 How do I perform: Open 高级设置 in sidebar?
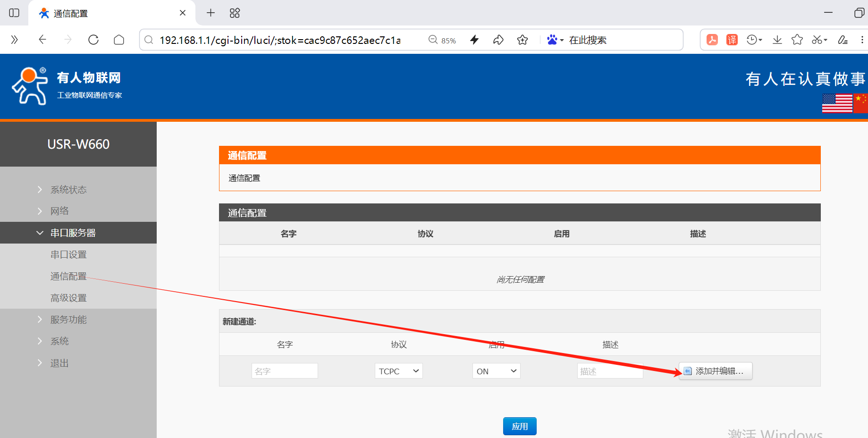68,298
